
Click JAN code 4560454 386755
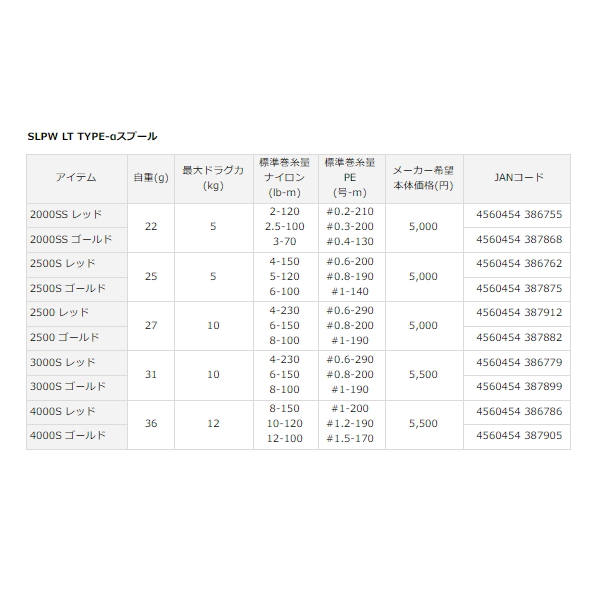[519, 214]
